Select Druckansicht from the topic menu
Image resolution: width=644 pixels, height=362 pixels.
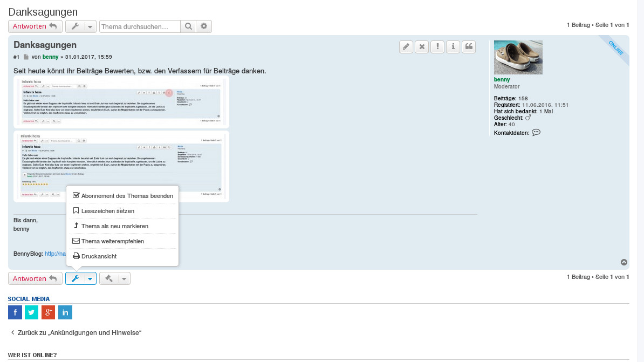[95, 256]
